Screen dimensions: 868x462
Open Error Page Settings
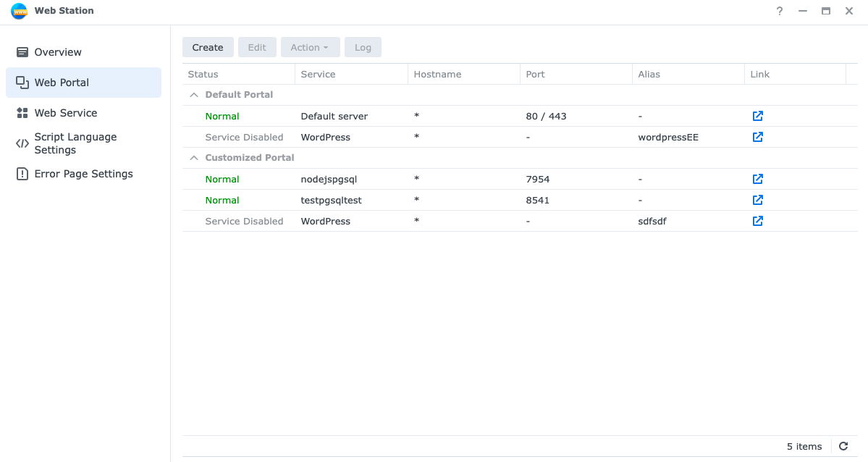(x=83, y=174)
